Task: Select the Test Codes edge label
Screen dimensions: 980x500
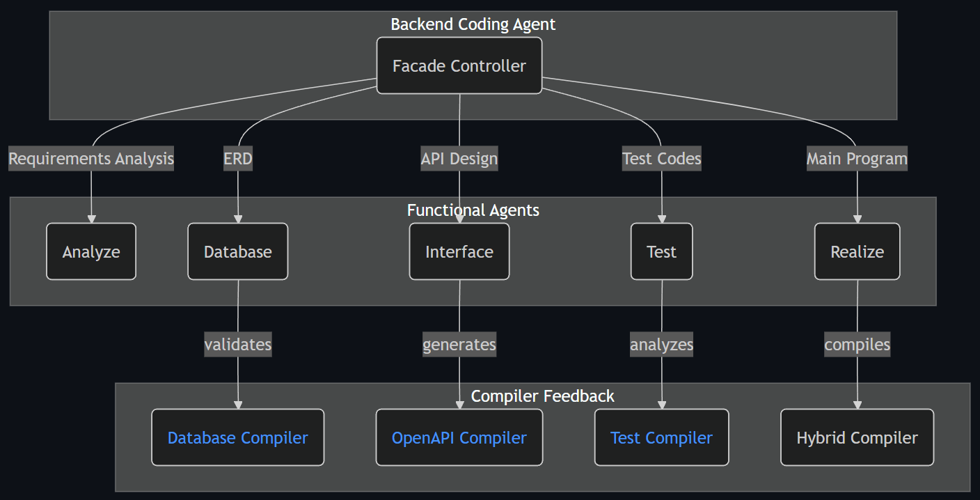Action: click(661, 159)
